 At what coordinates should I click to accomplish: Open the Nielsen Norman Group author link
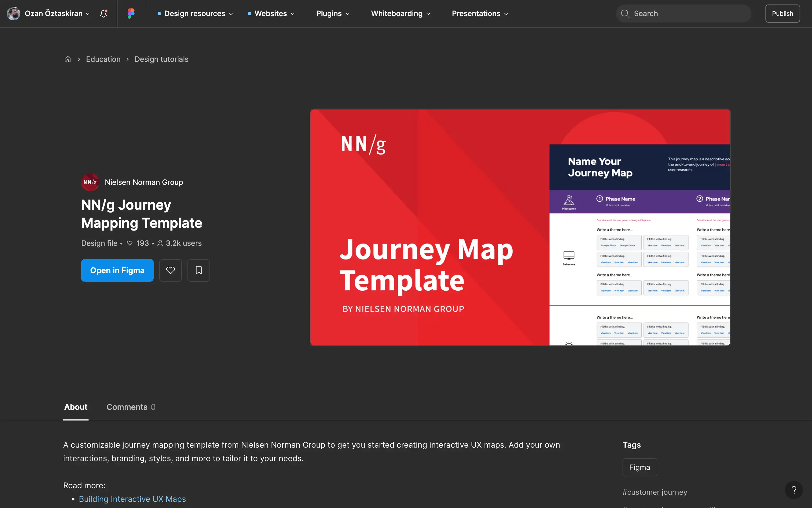click(144, 182)
